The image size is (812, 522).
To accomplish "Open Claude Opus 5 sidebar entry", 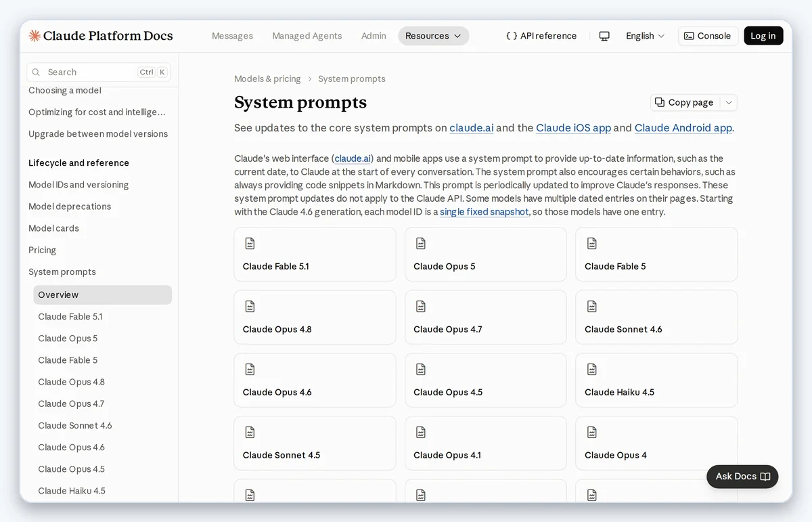I will [68, 339].
